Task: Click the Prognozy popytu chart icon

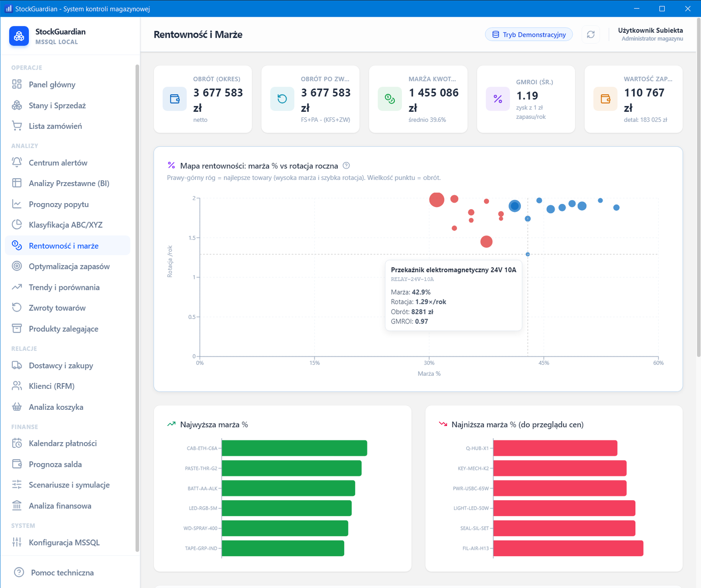Action: [17, 204]
